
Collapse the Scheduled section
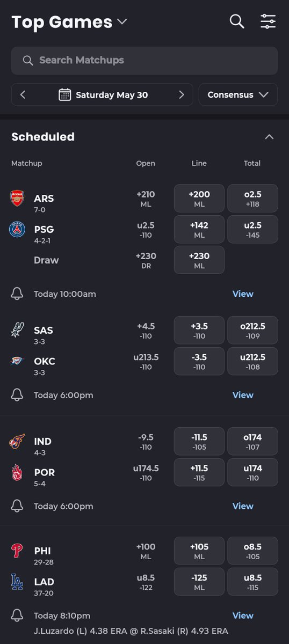pos(269,137)
